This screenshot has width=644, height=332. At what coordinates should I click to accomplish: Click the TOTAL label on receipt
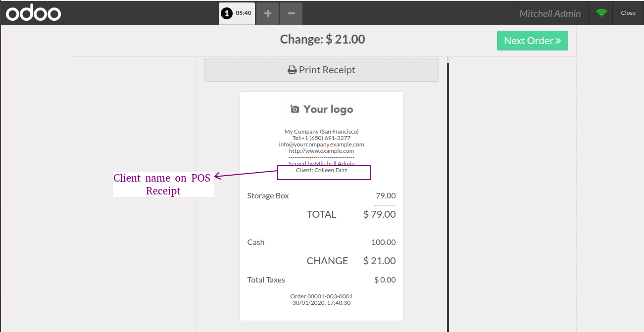pyautogui.click(x=322, y=214)
